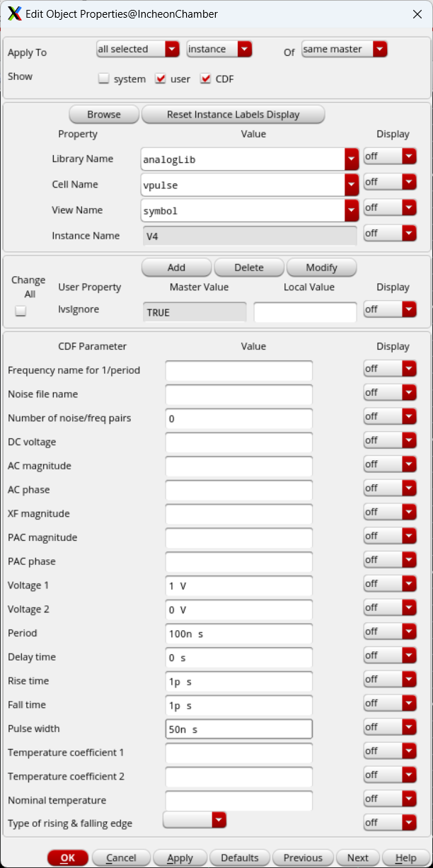Open Display dropdown for Frequency name for 1/period
This screenshot has width=433, height=868.
tap(390, 368)
